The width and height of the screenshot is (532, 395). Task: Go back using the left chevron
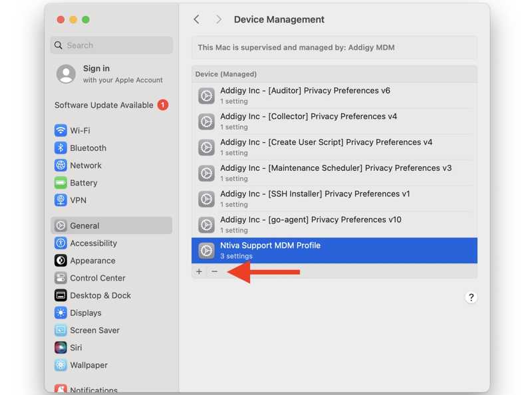pyautogui.click(x=197, y=19)
